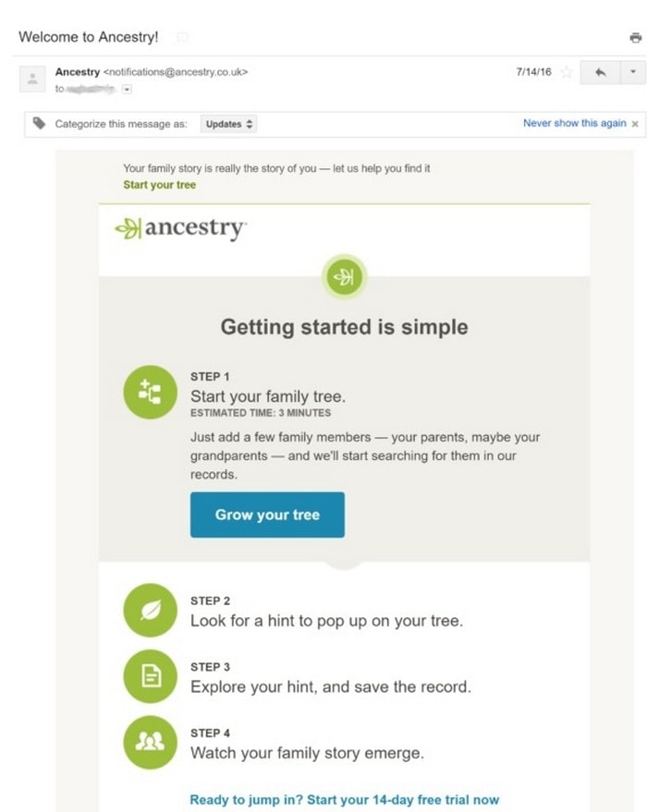Dismiss the categorize bar with X

(x=635, y=124)
